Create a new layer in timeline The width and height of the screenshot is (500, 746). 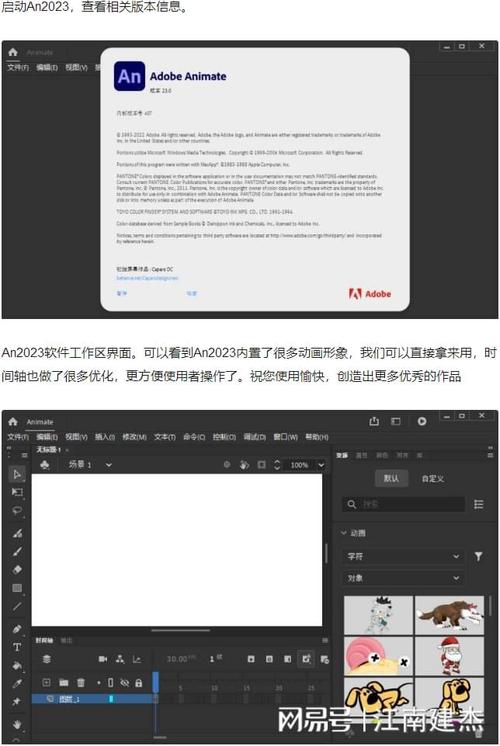pos(46,683)
